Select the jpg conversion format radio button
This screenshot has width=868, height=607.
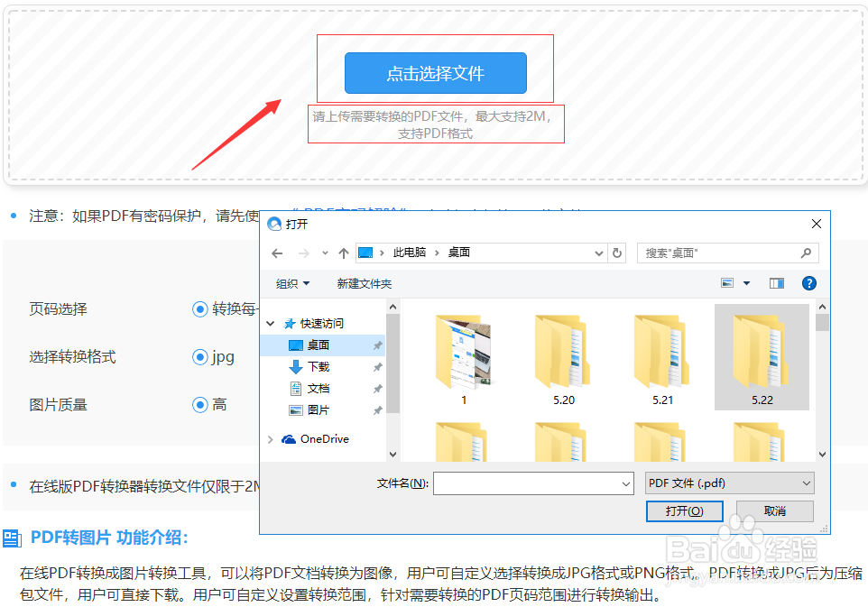pyautogui.click(x=199, y=357)
